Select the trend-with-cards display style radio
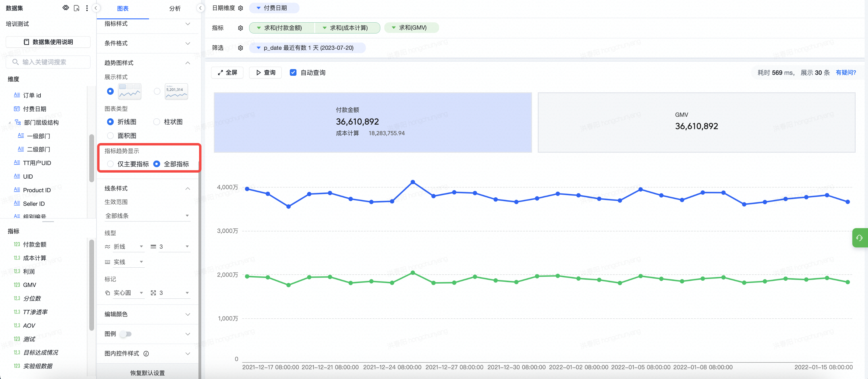 110,91
